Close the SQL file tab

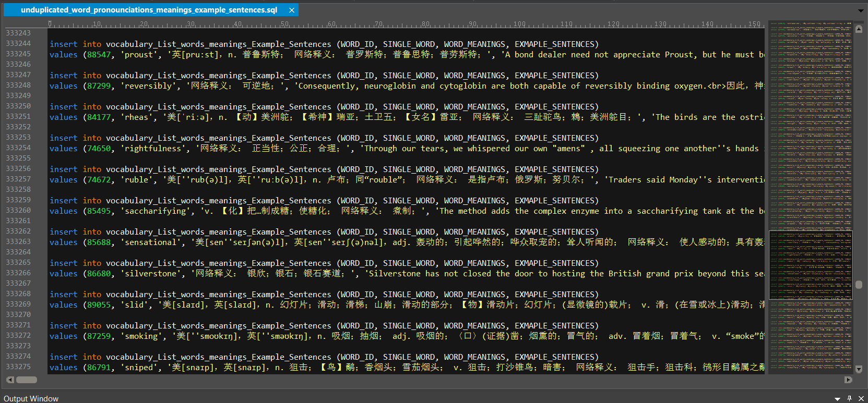coord(292,10)
